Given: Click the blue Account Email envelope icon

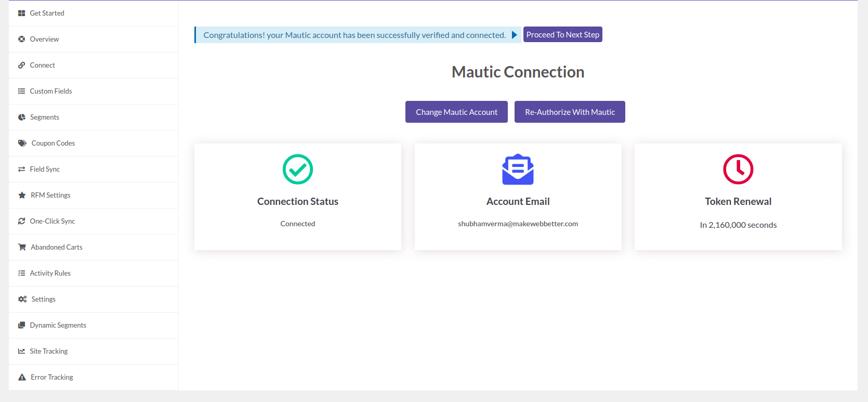Looking at the screenshot, I should (518, 169).
